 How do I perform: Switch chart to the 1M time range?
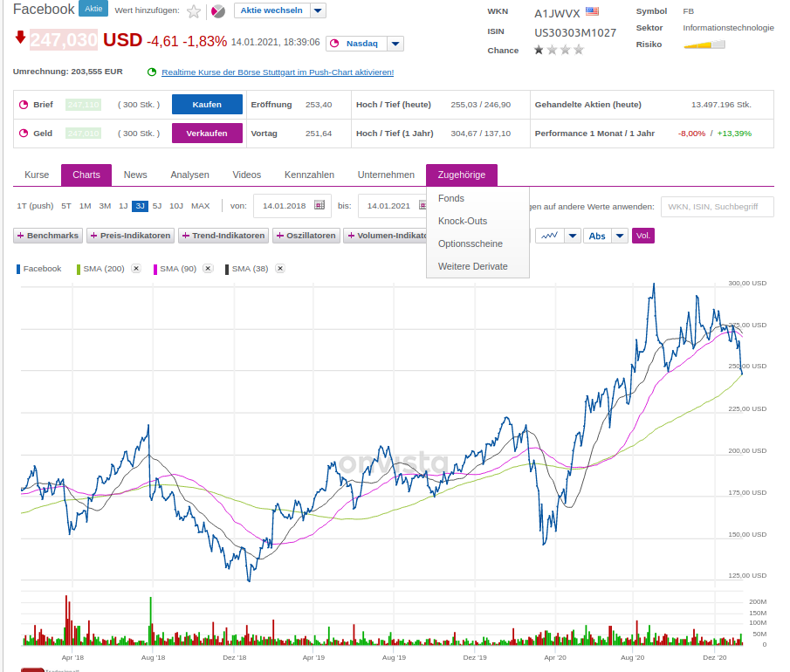(x=85, y=206)
